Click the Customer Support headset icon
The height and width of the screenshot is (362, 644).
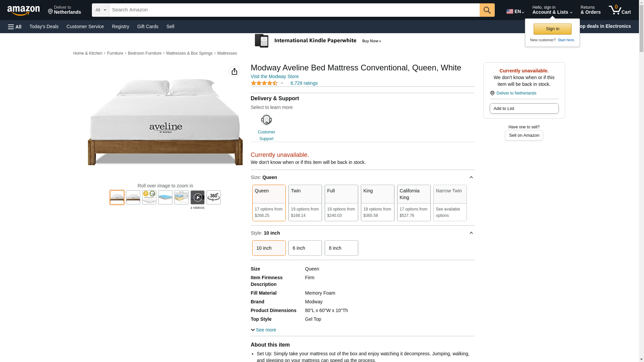tap(266, 120)
